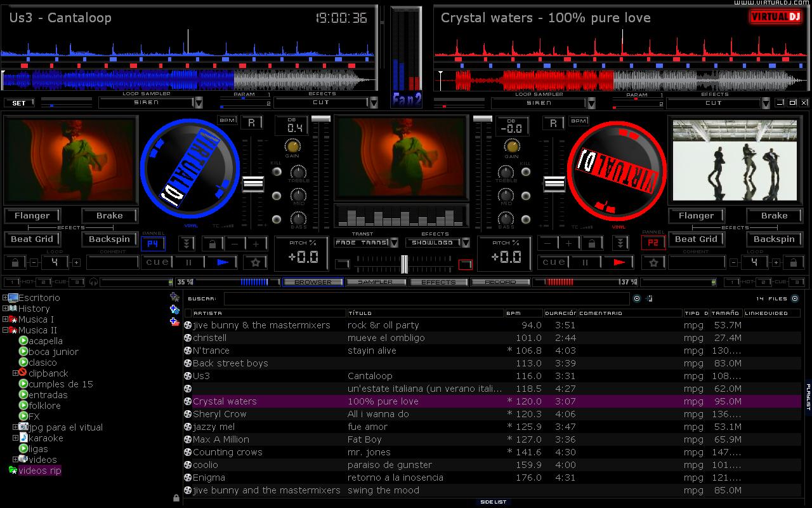The width and height of the screenshot is (812, 508).
Task: Open the FADE TRANS transition dropdown
Action: [394, 243]
